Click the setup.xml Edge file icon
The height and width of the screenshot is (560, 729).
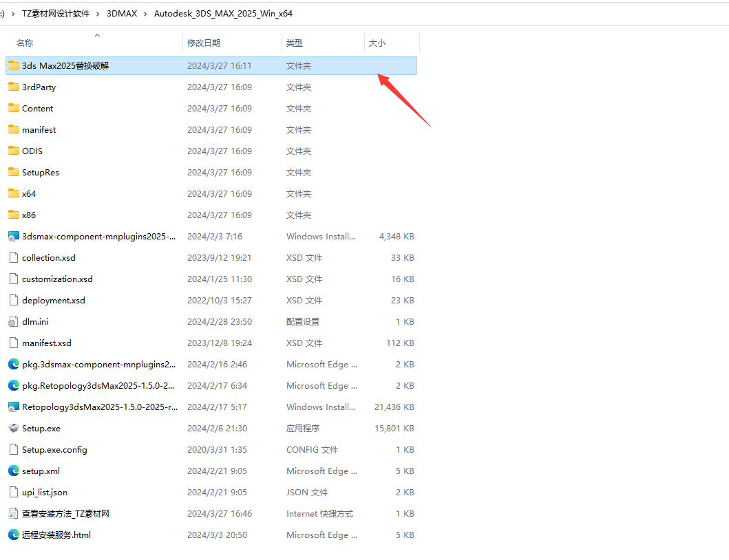coord(13,471)
